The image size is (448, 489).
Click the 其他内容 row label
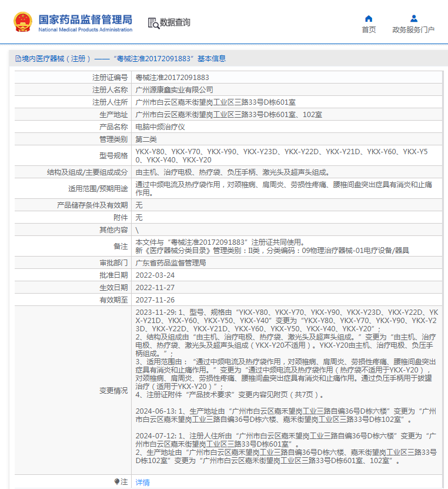point(113,230)
